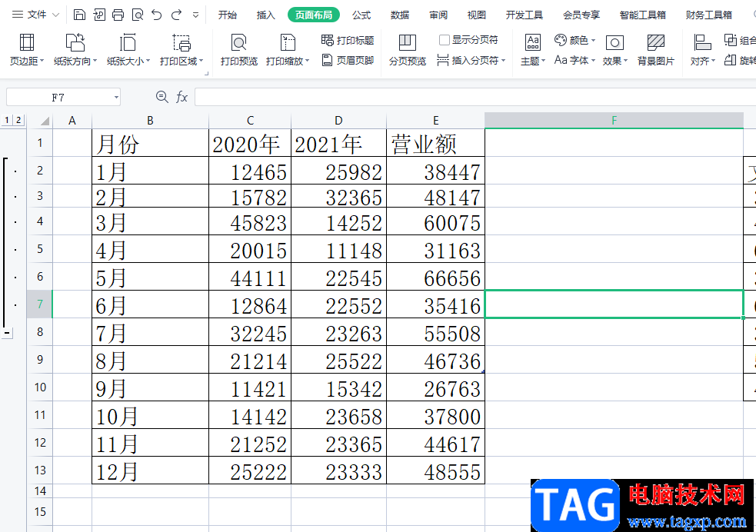The image size is (756, 532).
Task: Click 打印标题 print titles
Action: pyautogui.click(x=348, y=40)
